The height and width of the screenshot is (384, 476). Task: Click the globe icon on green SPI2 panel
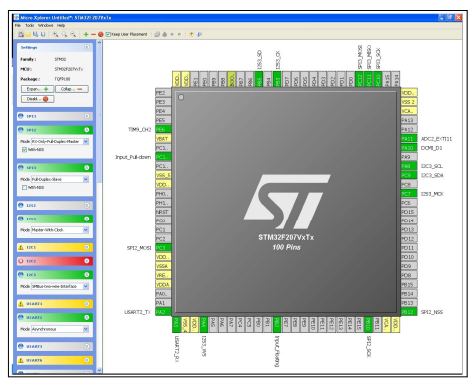click(x=21, y=130)
